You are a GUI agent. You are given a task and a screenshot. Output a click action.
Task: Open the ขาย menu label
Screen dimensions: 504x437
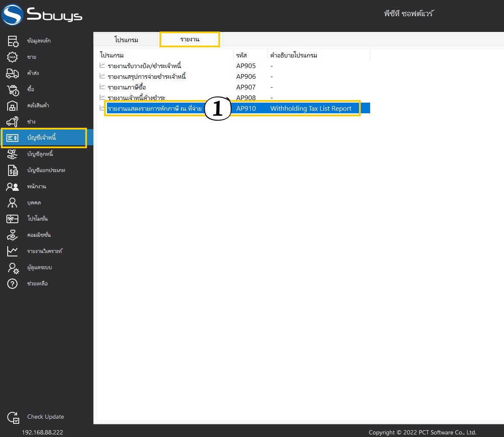tap(32, 57)
